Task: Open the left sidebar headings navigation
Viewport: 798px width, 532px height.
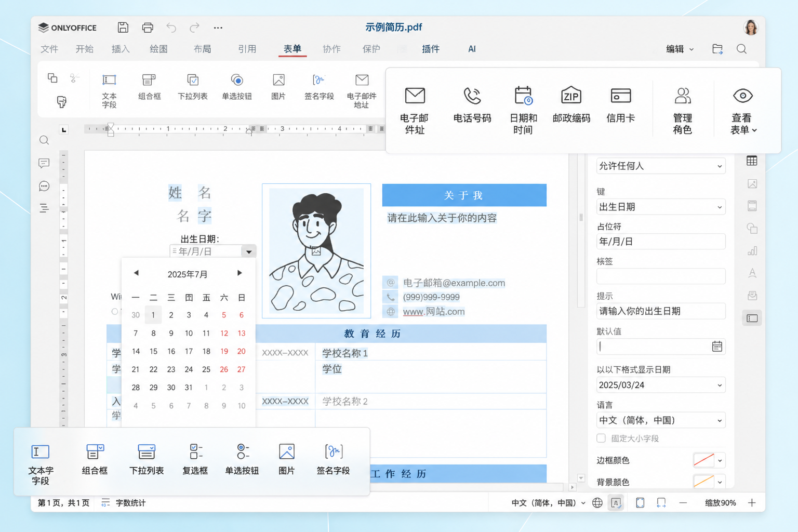Action: [x=44, y=208]
